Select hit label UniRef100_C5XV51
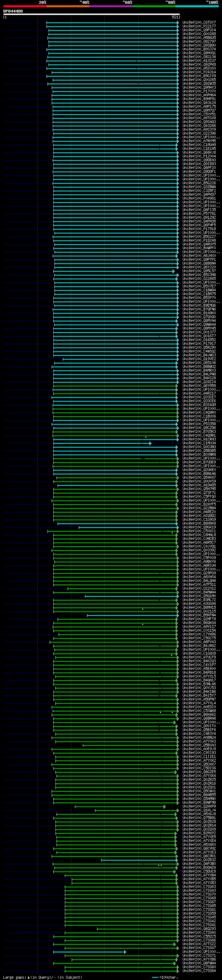This screenshot has height=980, width=222. coord(199,114)
